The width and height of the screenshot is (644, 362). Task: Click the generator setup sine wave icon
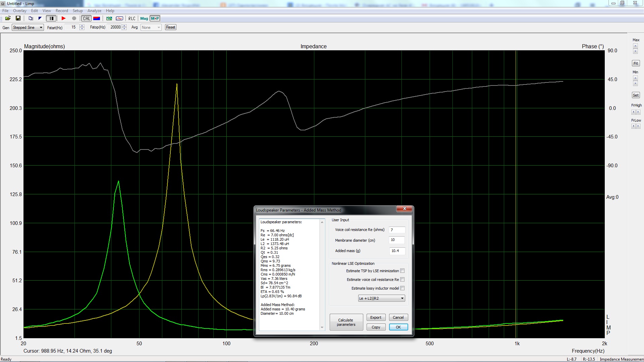tap(119, 18)
